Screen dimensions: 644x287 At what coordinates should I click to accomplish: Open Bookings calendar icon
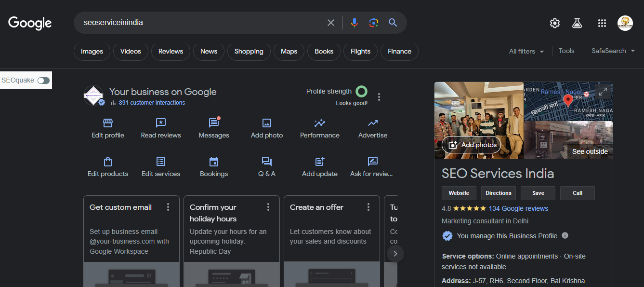point(214,162)
